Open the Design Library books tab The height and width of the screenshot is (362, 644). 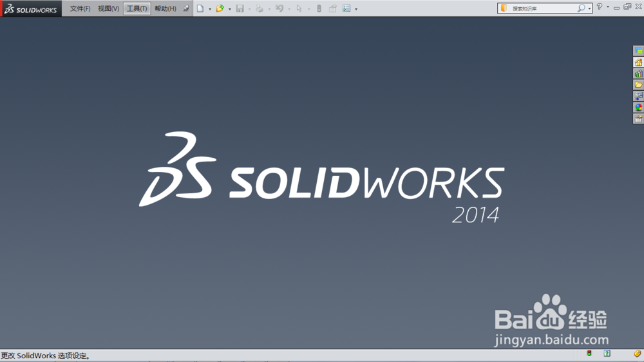point(638,73)
